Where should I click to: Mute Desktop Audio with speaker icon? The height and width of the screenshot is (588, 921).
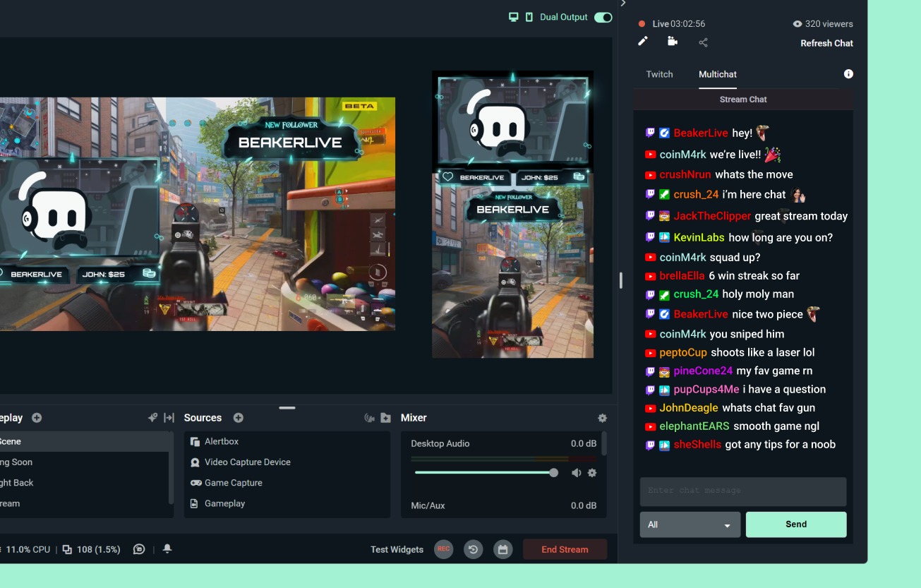pos(577,473)
